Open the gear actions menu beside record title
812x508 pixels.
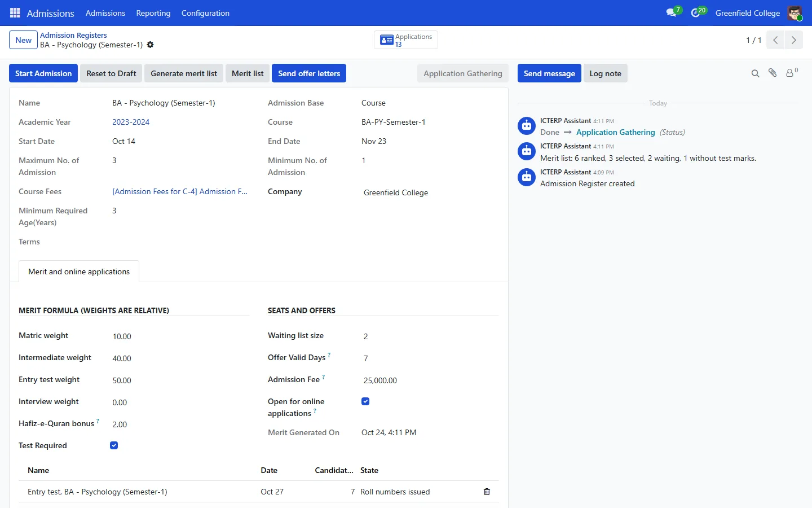150,45
